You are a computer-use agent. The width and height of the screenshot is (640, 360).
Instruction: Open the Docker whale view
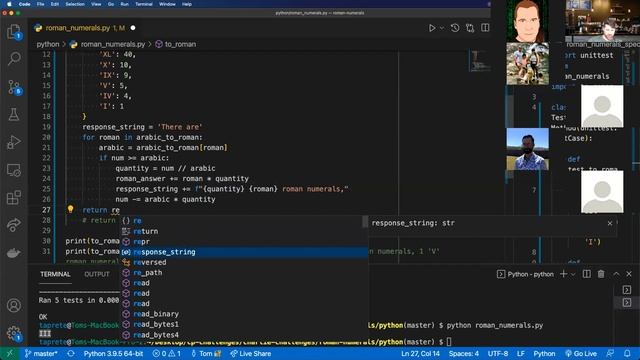coord(14,253)
